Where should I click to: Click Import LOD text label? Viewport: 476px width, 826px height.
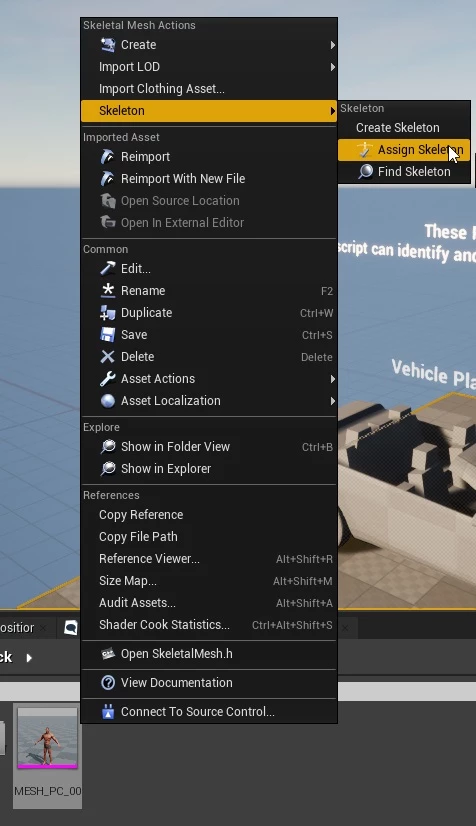[x=129, y=67]
